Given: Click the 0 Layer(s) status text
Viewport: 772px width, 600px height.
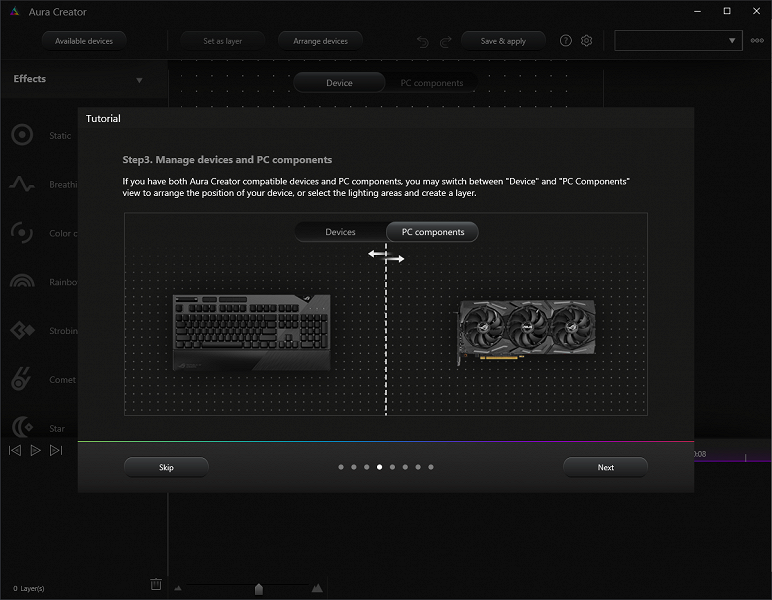Looking at the screenshot, I should 29,588.
